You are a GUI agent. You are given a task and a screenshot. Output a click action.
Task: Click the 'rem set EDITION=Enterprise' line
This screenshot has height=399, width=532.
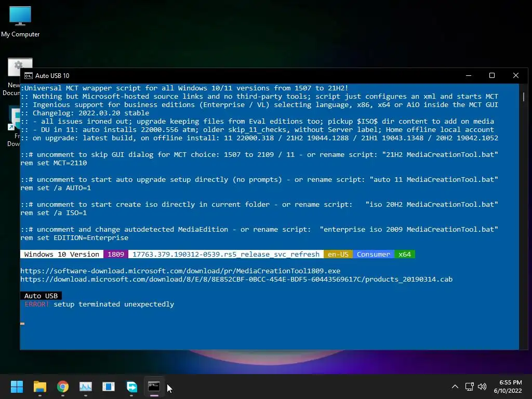click(74, 238)
